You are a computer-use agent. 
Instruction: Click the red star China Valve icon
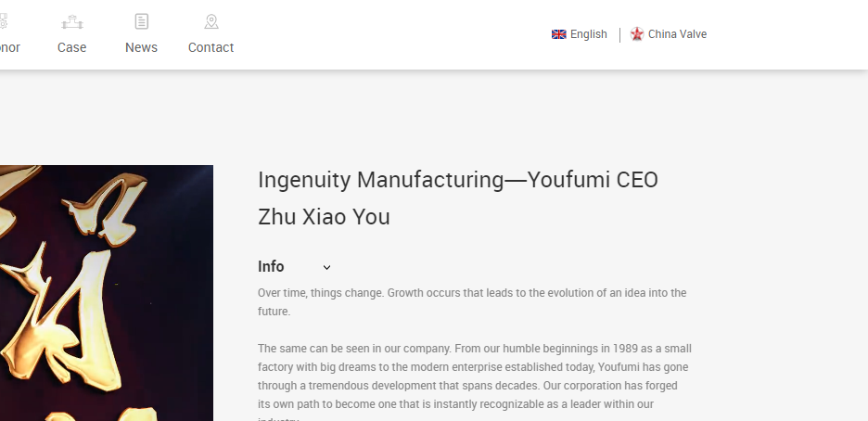coord(637,34)
